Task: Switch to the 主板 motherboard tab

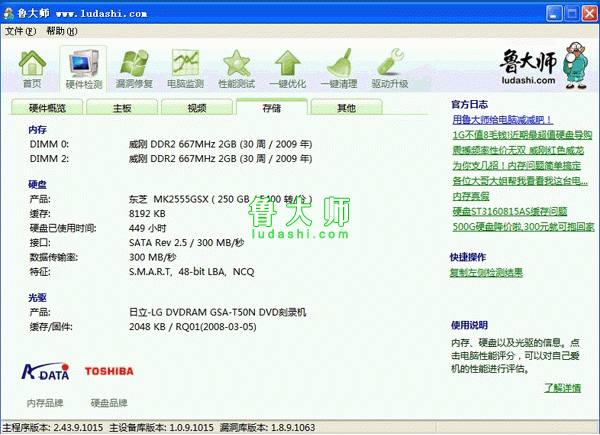Action: [x=122, y=108]
